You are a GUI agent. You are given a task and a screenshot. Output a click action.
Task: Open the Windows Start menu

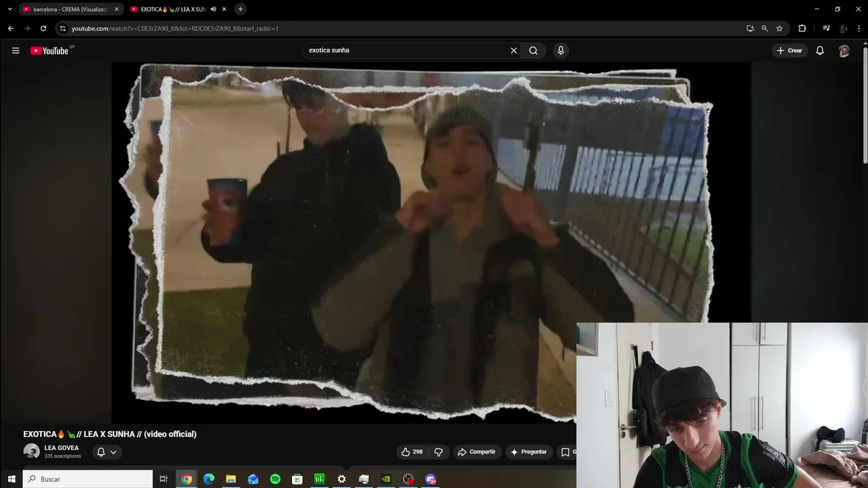pos(12,479)
